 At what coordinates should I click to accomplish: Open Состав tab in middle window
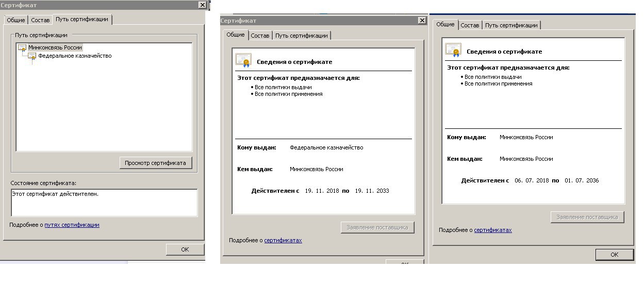pos(260,36)
